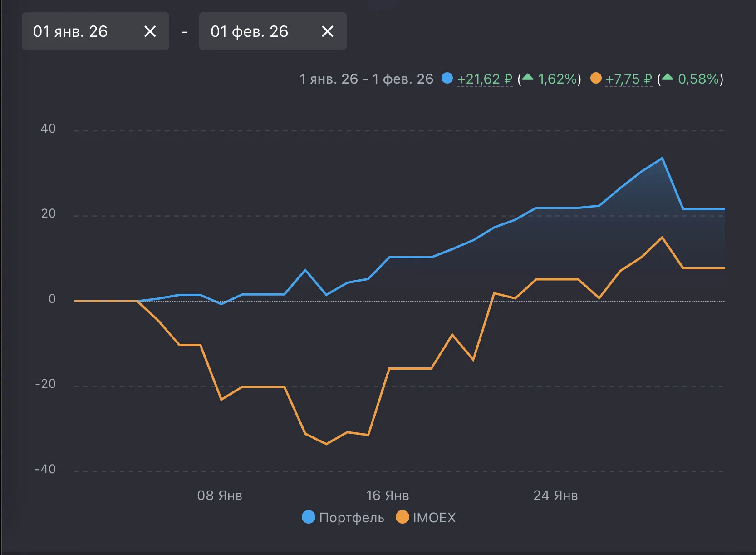Click the green up arrow before 0,58%
The image size is (756, 555).
pos(668,78)
